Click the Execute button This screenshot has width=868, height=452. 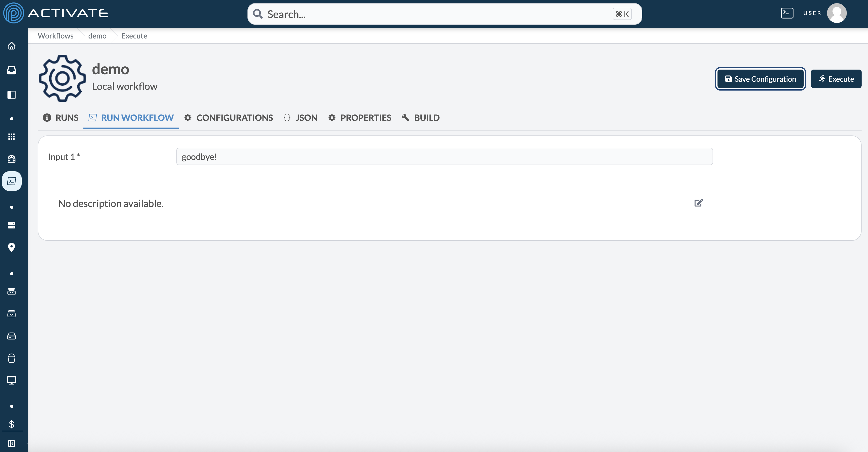pos(836,79)
